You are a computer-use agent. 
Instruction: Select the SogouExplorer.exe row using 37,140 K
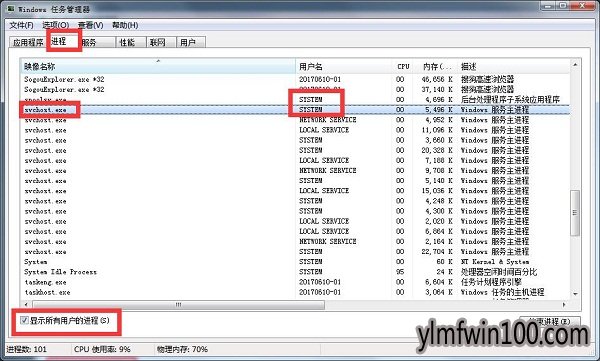[295, 89]
